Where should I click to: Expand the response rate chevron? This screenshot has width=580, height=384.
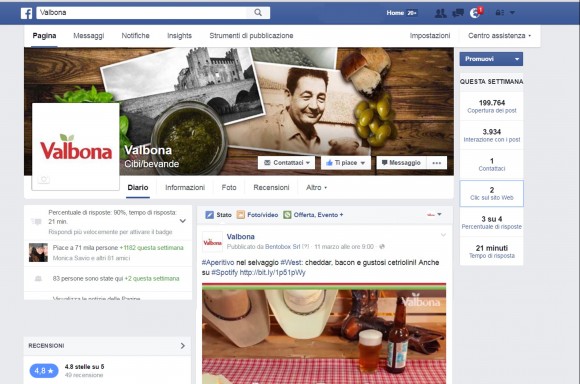pos(183,221)
